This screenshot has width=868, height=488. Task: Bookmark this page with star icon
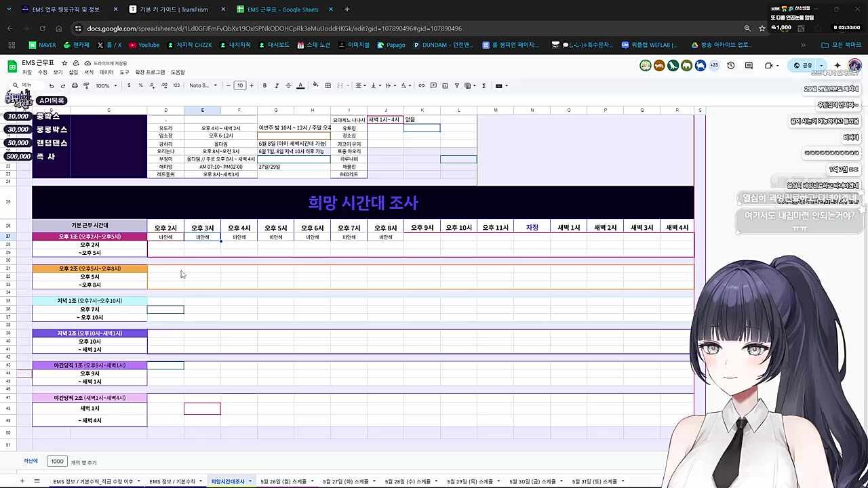[x=762, y=28]
